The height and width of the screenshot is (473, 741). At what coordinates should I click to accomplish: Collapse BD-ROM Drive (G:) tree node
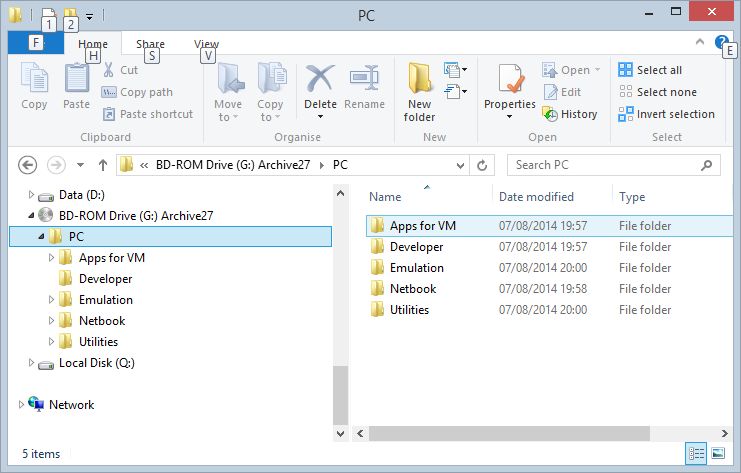point(31,215)
